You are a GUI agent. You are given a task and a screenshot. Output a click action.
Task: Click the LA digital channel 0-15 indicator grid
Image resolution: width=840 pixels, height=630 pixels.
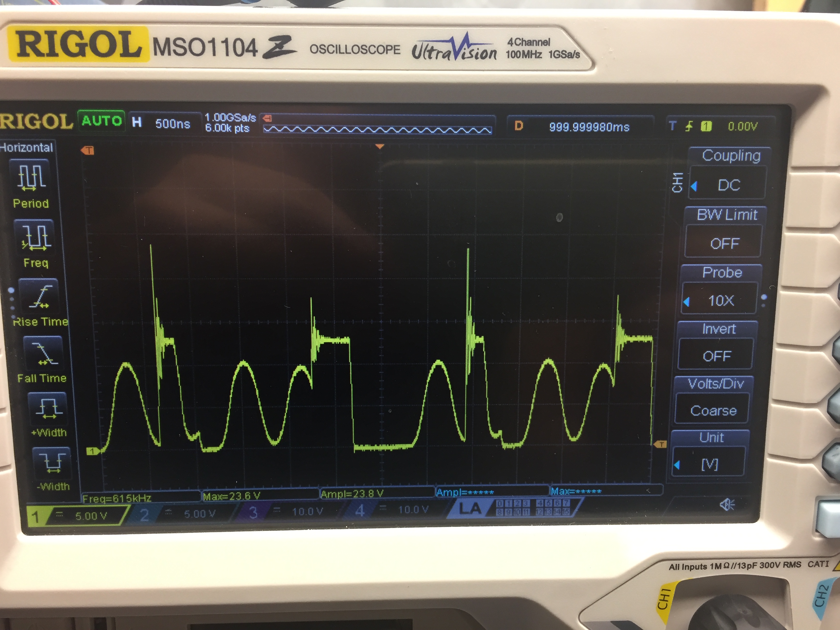(x=533, y=507)
